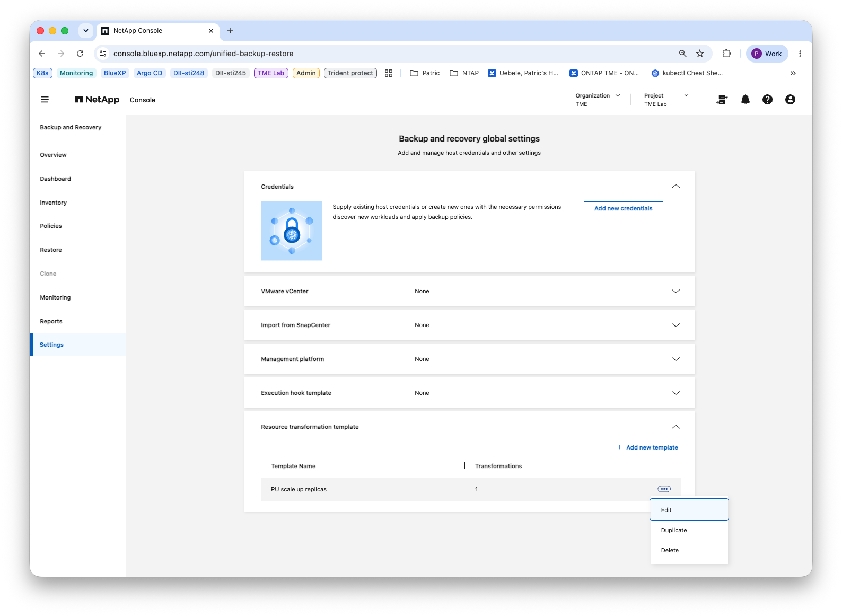Open a new browser tab
The image size is (842, 616).
(x=230, y=31)
